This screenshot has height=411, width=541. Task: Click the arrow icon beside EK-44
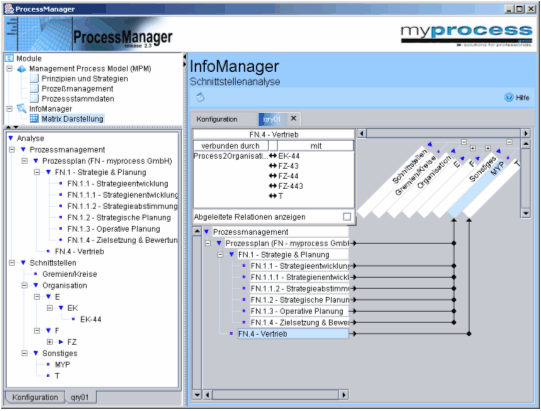[273, 156]
